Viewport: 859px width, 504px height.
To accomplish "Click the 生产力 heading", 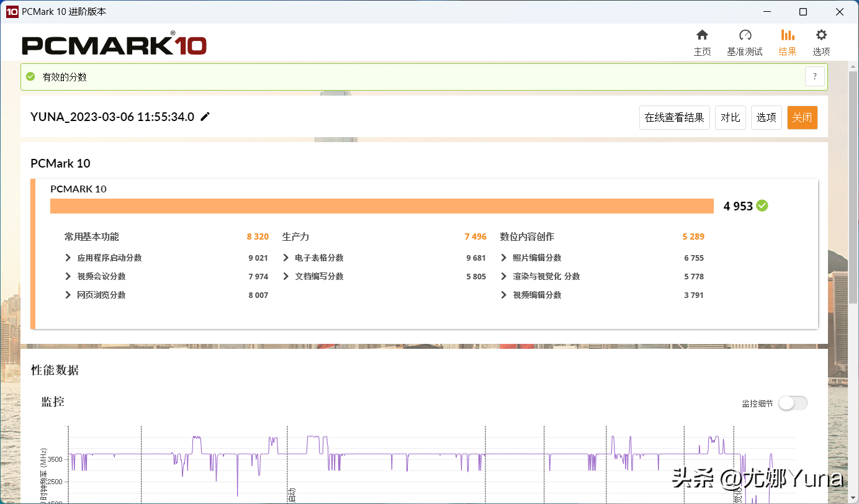I will coord(295,236).
